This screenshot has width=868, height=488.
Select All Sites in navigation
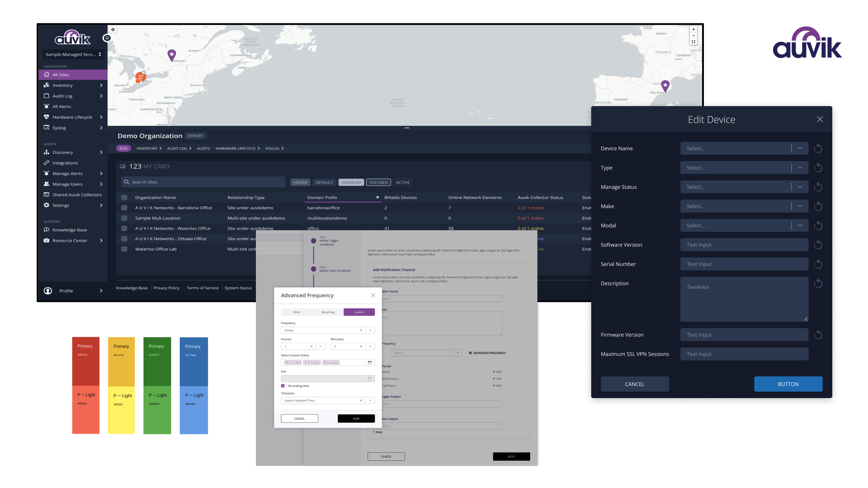[73, 75]
